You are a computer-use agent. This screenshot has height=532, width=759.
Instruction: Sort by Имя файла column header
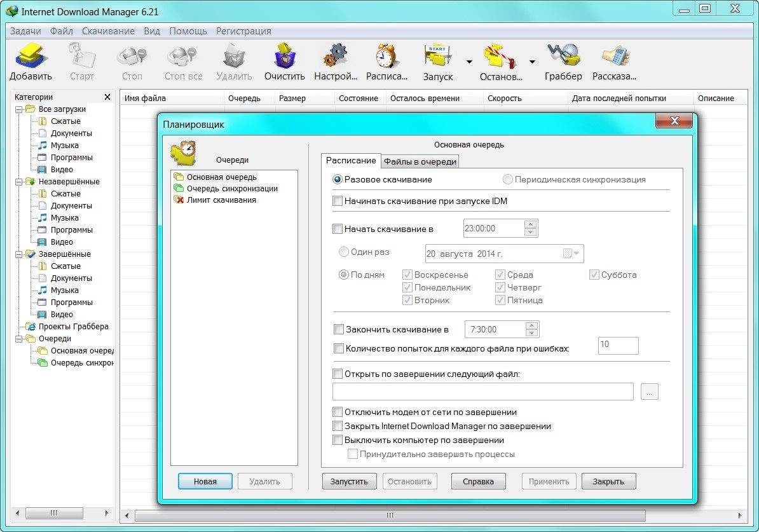coord(172,99)
